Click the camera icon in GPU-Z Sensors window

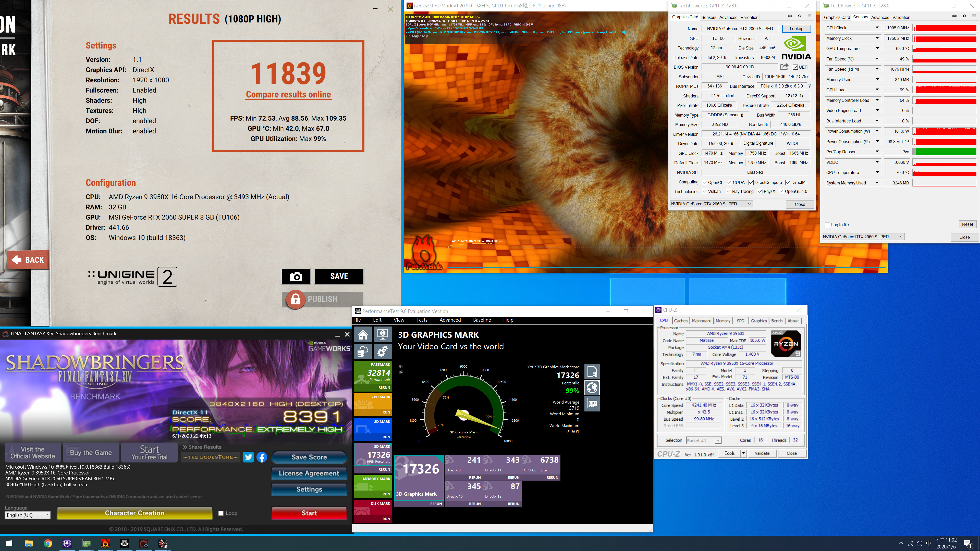click(x=954, y=16)
